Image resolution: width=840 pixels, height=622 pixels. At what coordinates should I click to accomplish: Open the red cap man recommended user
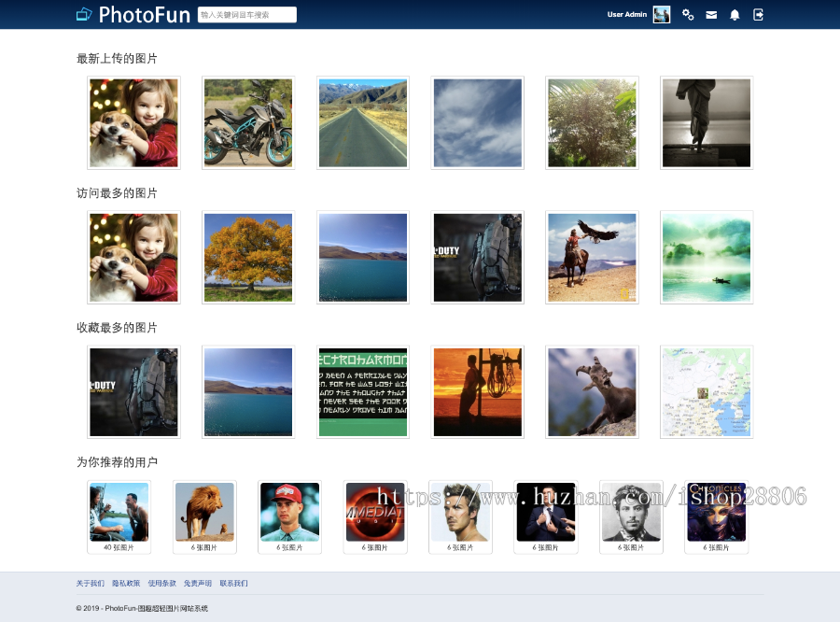(x=290, y=516)
